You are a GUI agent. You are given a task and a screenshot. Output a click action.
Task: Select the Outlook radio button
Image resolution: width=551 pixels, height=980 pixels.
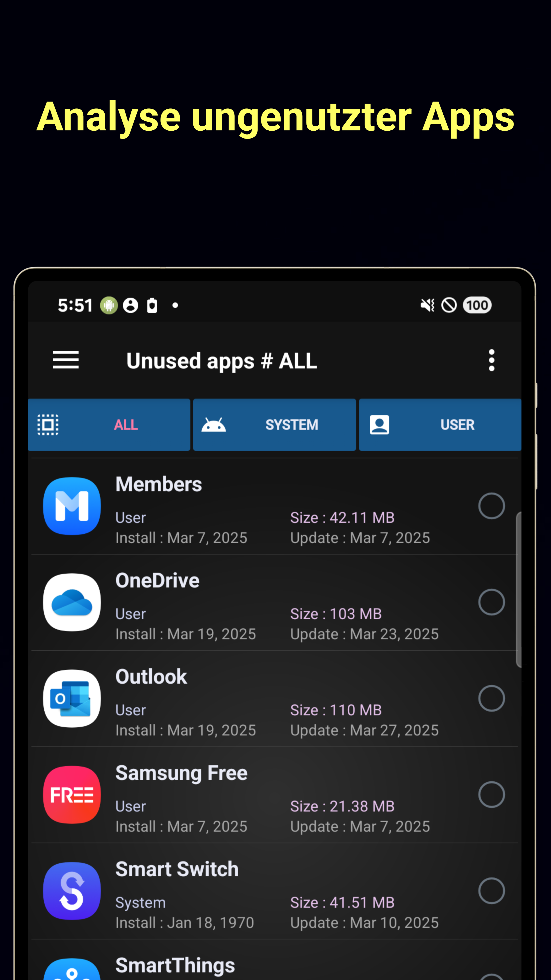(491, 698)
